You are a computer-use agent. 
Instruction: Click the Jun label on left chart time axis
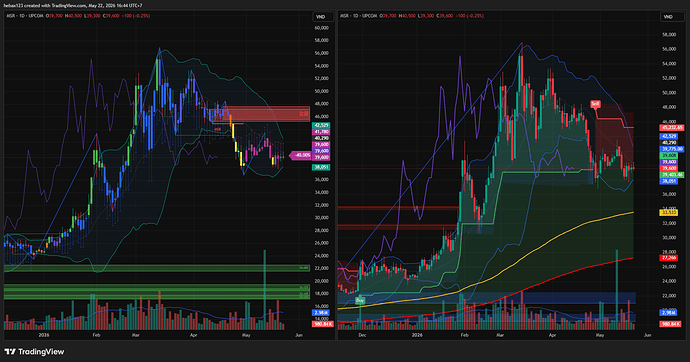(299, 335)
